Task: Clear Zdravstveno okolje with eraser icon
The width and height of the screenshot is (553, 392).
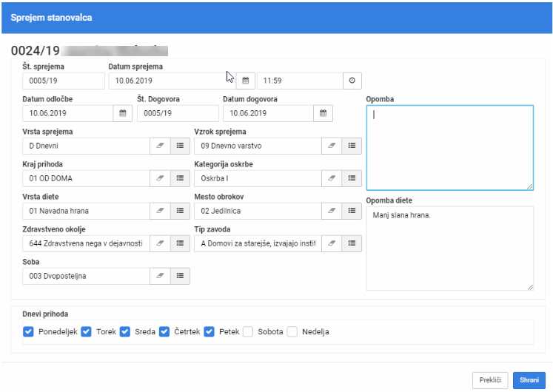Action: pos(160,243)
